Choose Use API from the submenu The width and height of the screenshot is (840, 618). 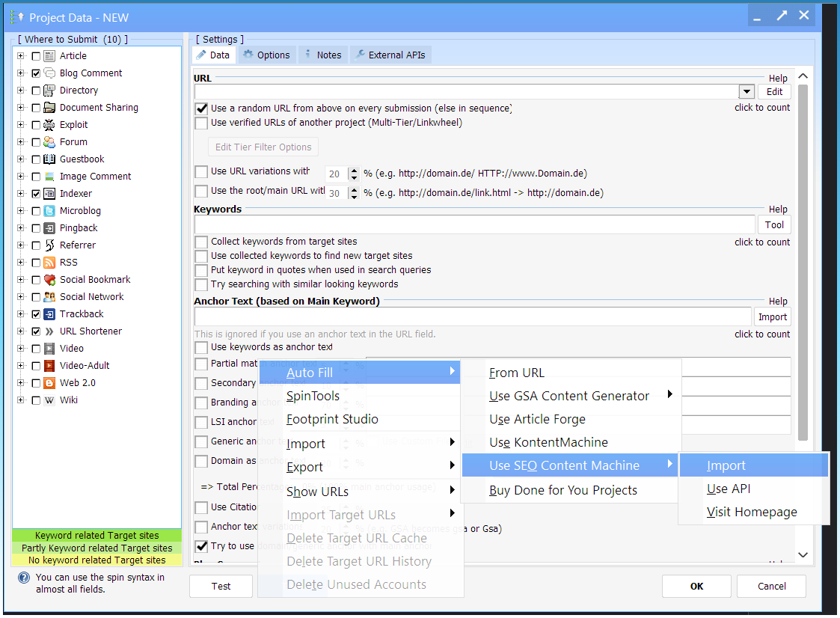729,489
